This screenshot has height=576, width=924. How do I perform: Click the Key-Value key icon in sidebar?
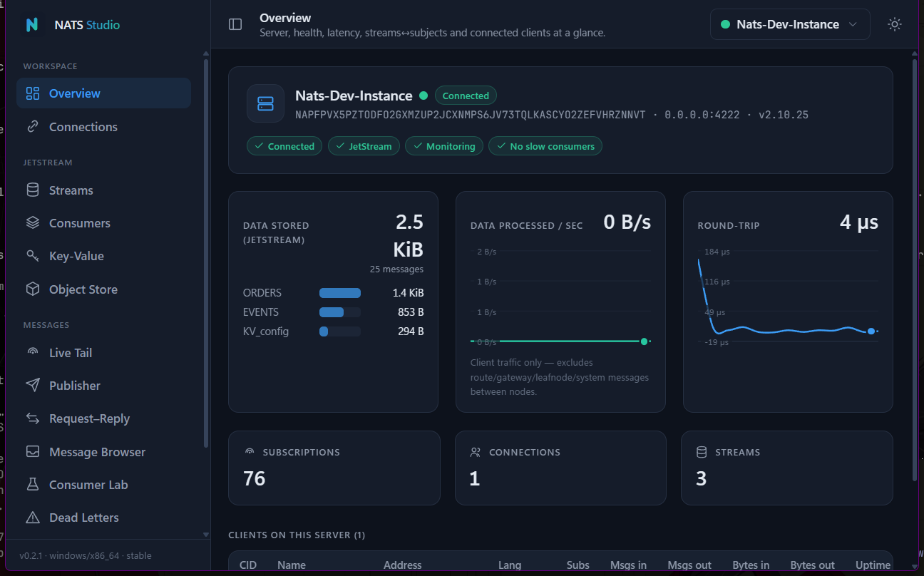click(32, 256)
